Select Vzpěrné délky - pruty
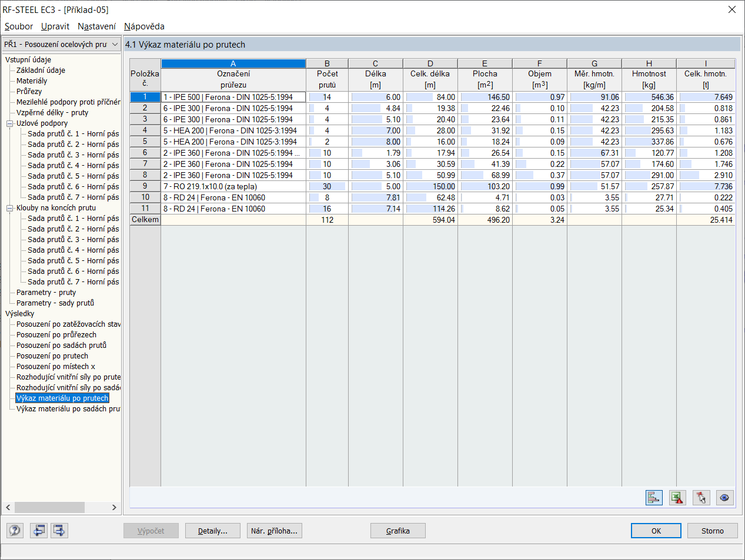The height and width of the screenshot is (560, 745). [52, 113]
